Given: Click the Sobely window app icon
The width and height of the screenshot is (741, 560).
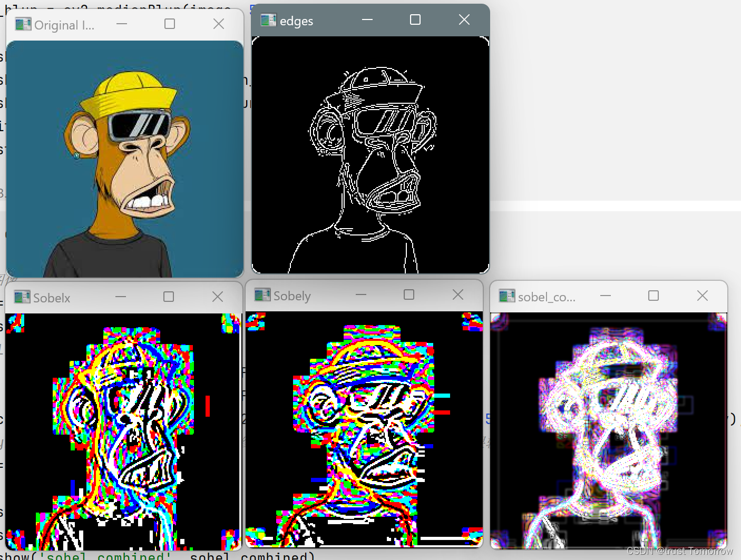Looking at the screenshot, I should tap(262, 295).
